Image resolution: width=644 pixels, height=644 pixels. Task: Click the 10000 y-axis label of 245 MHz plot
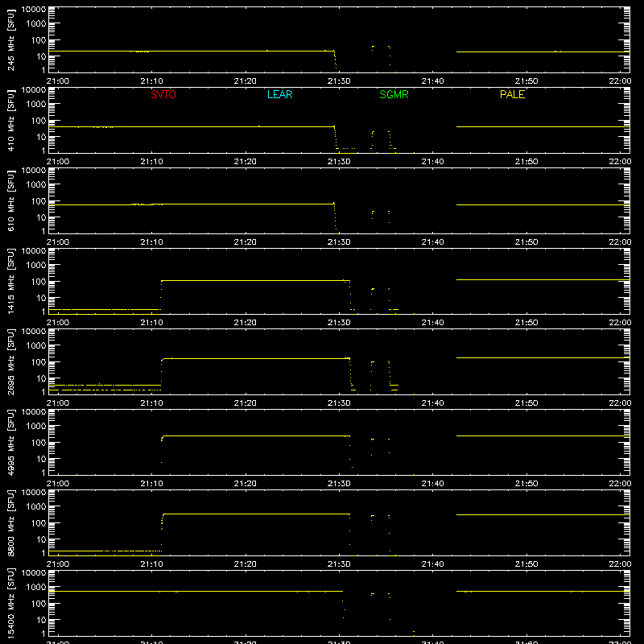coord(34,10)
